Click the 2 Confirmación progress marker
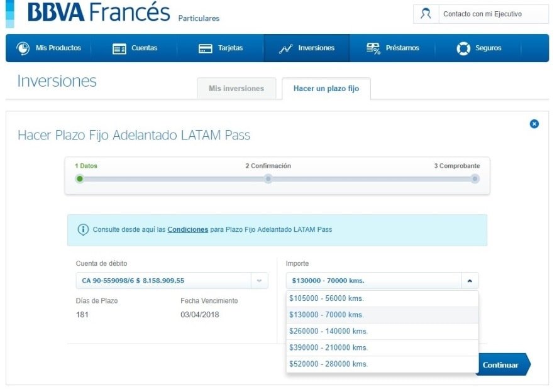557x392 pixels. pyautogui.click(x=268, y=178)
